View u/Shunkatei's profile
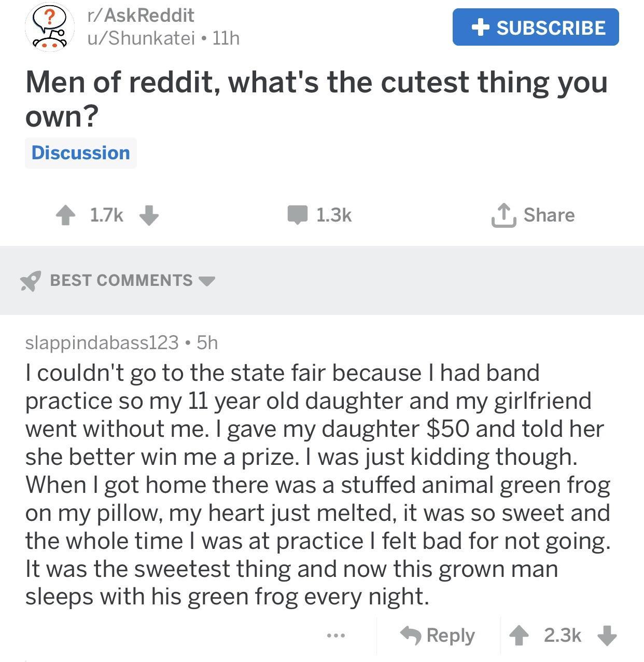This screenshot has width=644, height=662. click(x=141, y=38)
